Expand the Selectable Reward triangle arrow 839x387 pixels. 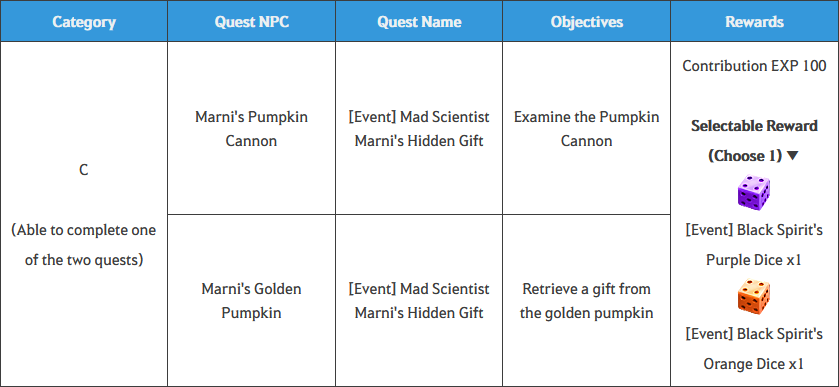tap(793, 156)
